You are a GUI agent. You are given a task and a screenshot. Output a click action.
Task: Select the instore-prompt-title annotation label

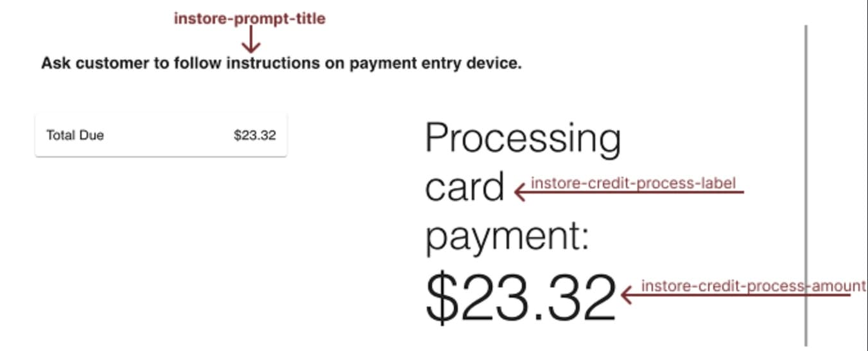(x=250, y=19)
